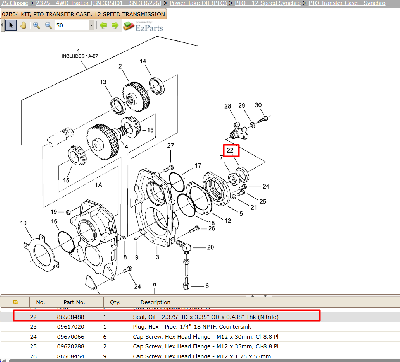This screenshot has width=400, height=362.
Task: Click callout 25 in the diagram
Action: [263, 202]
